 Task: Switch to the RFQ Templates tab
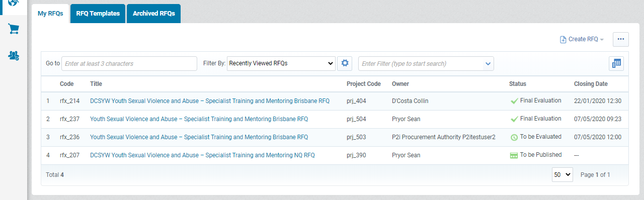point(98,14)
